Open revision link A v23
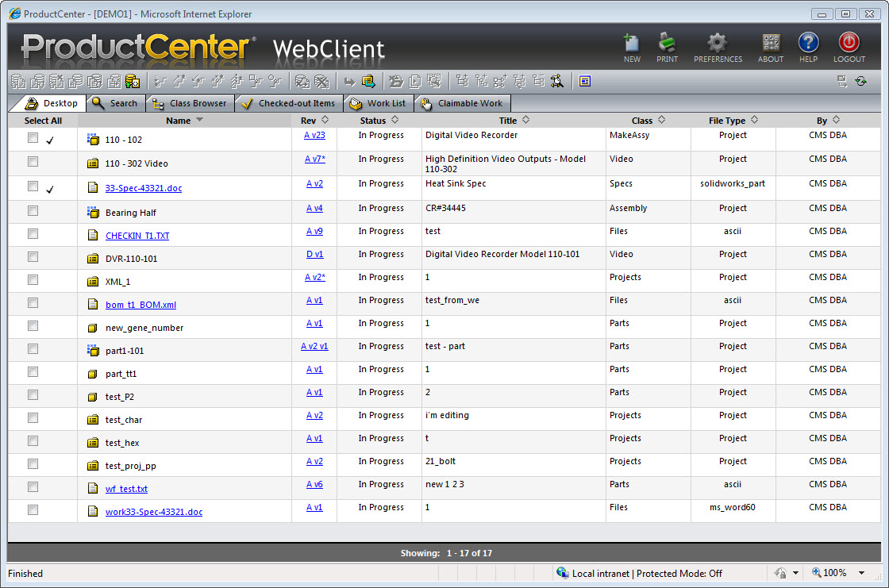This screenshot has width=889, height=588. (x=314, y=136)
